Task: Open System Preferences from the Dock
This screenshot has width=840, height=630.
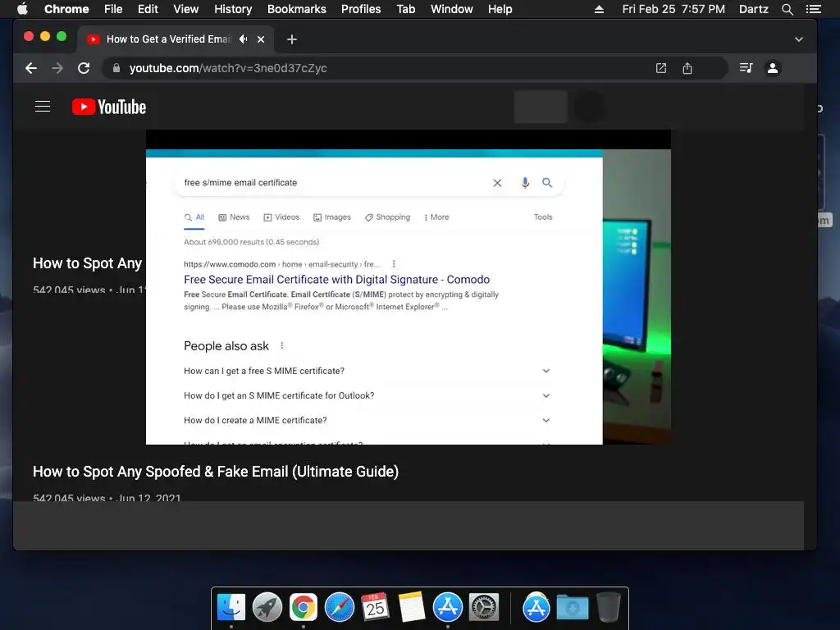Action: [484, 607]
